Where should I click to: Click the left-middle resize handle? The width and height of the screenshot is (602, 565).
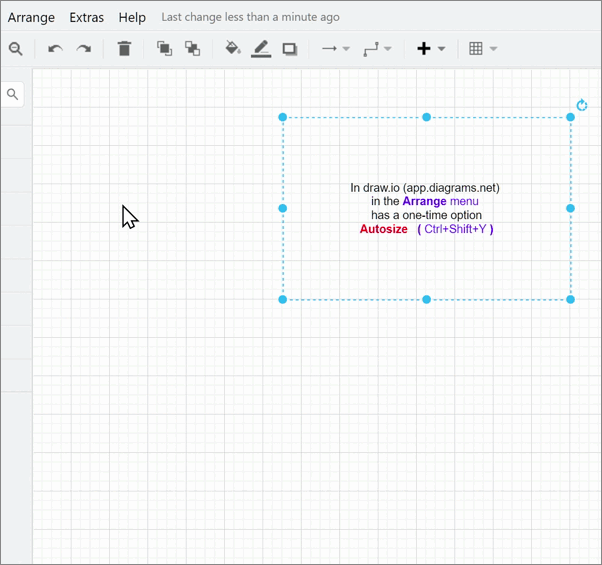283,208
